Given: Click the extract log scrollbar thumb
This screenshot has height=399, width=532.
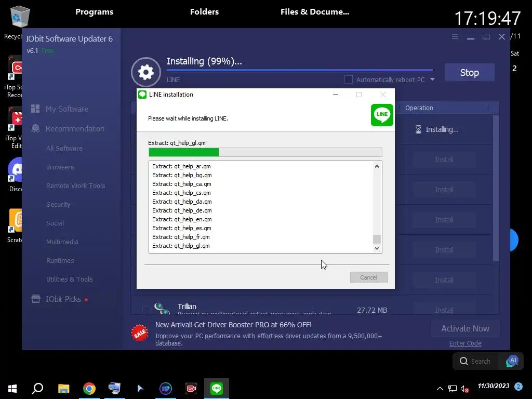Looking at the screenshot, I should [377, 239].
